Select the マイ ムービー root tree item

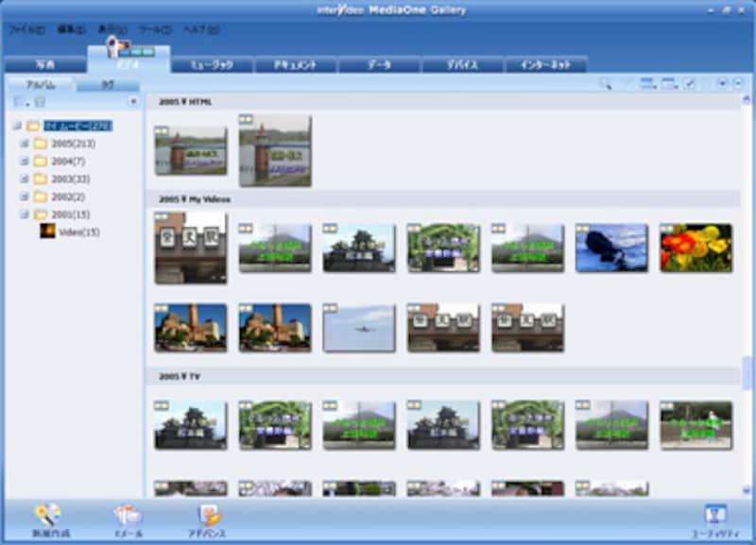(x=78, y=127)
